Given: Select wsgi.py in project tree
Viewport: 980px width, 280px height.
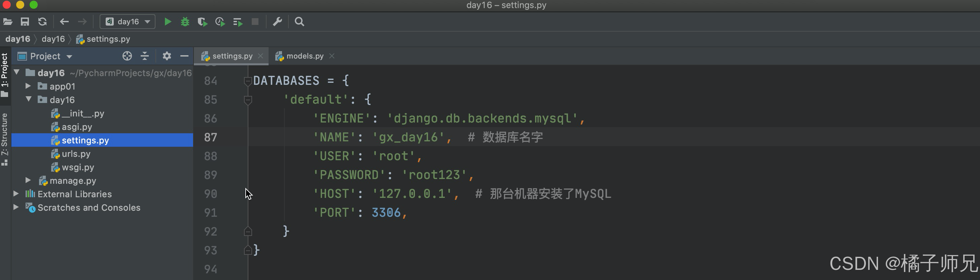Looking at the screenshot, I should pos(102,167).
